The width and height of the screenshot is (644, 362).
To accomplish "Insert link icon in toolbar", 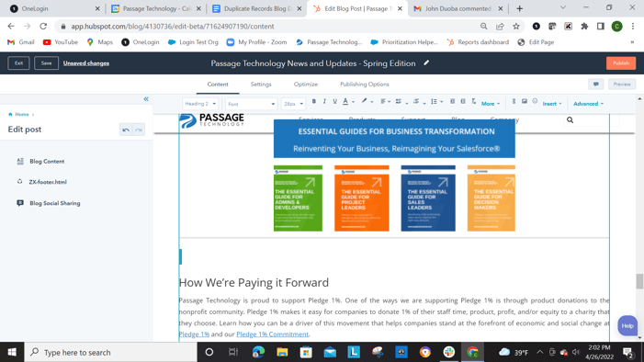I will click(514, 101).
